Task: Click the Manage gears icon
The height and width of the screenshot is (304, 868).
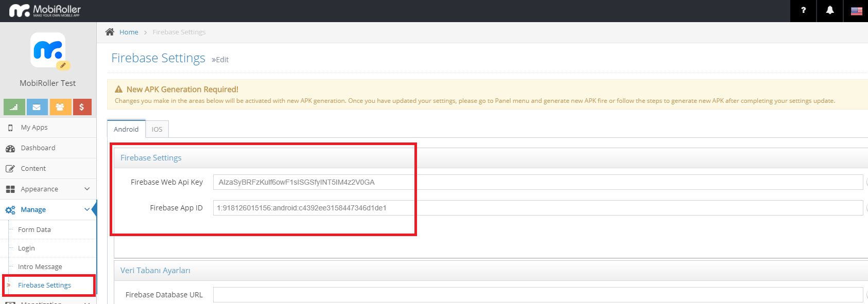Action: point(10,210)
